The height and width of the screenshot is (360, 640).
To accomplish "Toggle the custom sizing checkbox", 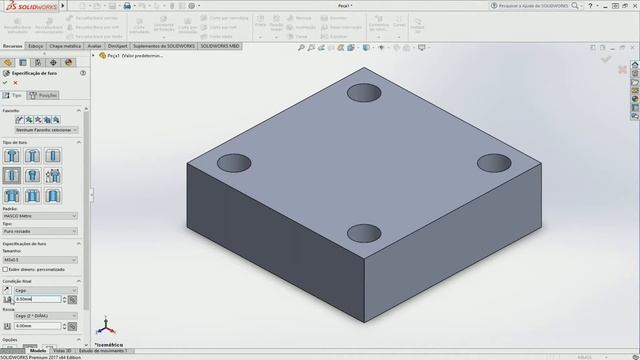I will click(5, 269).
